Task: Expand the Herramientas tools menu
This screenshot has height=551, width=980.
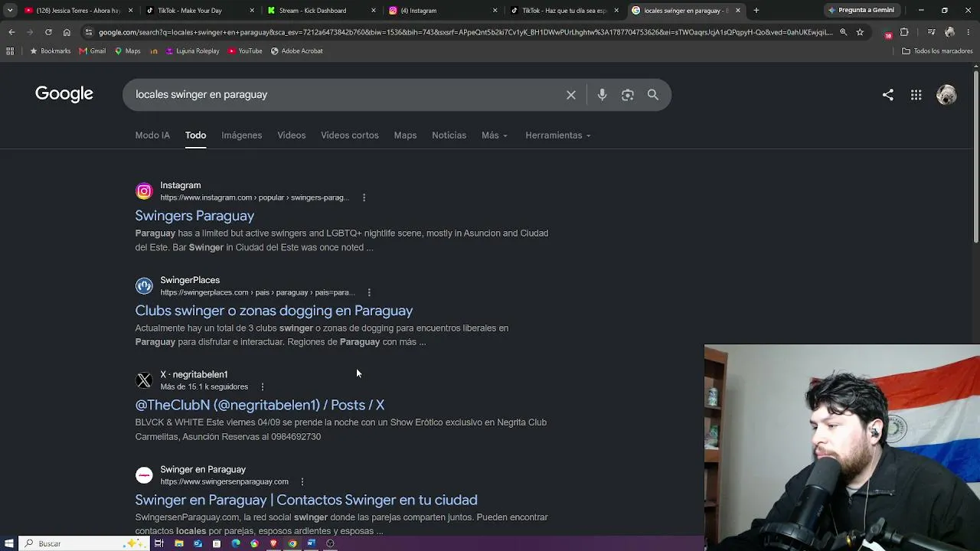Action: 558,135
